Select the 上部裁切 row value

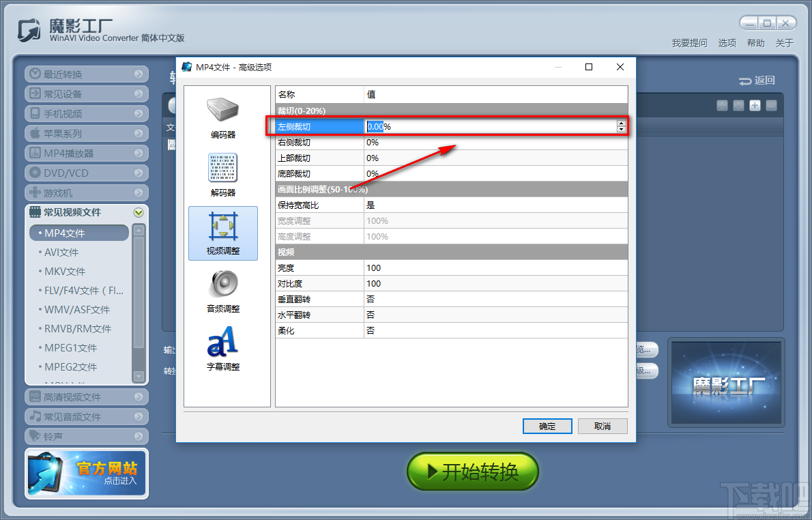(x=495, y=158)
